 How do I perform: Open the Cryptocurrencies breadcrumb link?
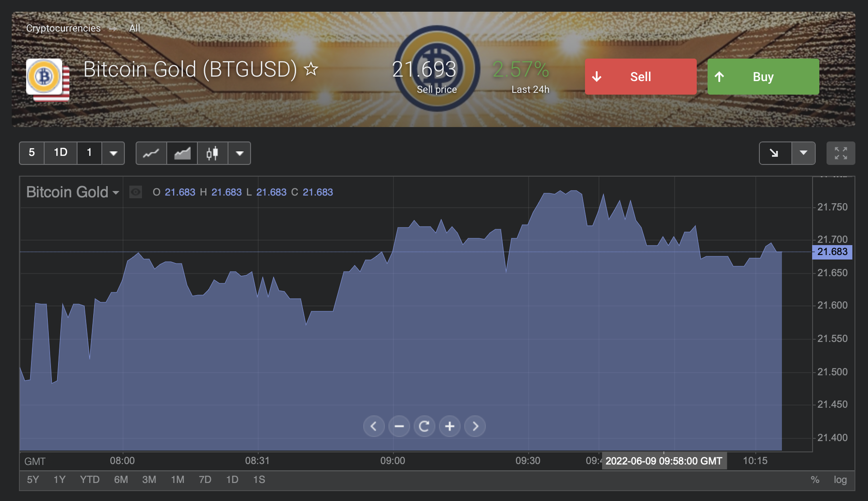(x=63, y=28)
